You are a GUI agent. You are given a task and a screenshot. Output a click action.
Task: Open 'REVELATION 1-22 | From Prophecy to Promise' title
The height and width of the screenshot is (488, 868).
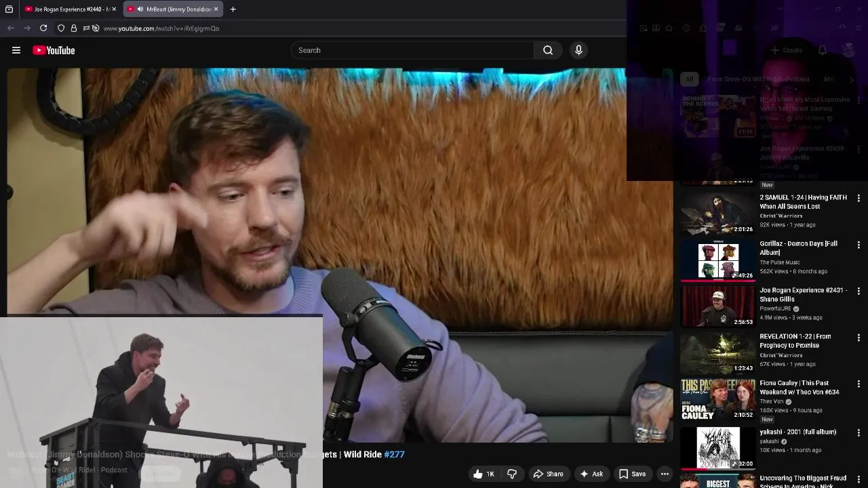pos(795,341)
